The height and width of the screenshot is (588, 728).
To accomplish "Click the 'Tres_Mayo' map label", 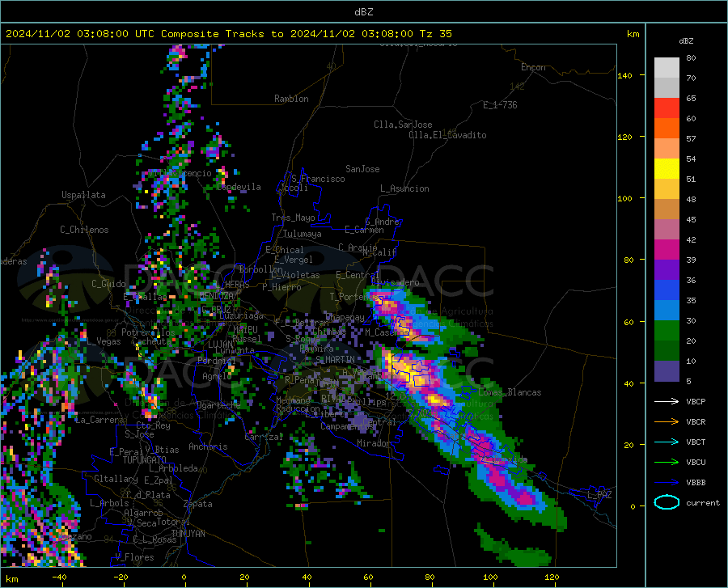I will point(293,218).
